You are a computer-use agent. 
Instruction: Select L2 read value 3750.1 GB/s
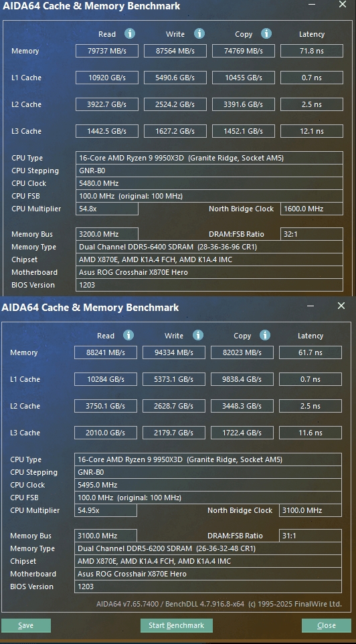[106, 406]
